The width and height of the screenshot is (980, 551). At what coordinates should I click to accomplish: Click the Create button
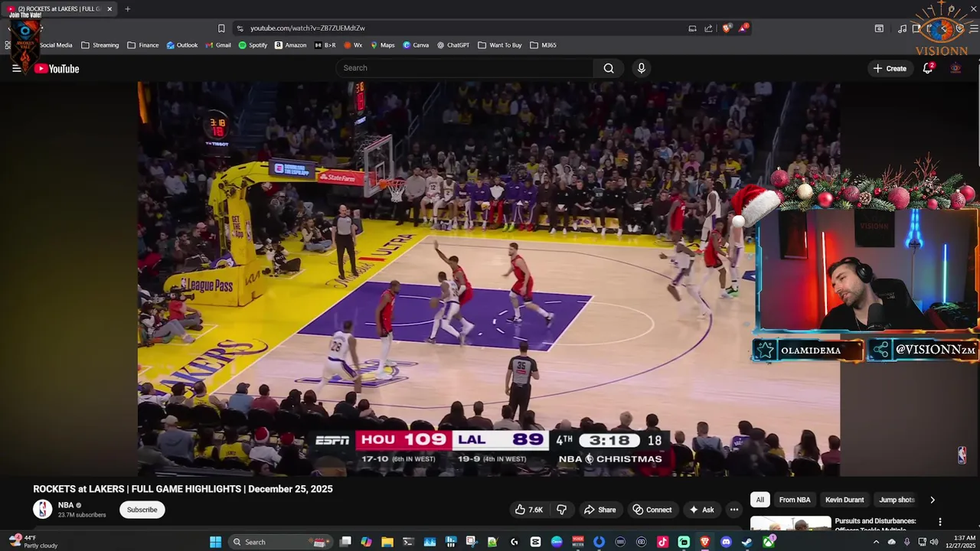click(889, 68)
